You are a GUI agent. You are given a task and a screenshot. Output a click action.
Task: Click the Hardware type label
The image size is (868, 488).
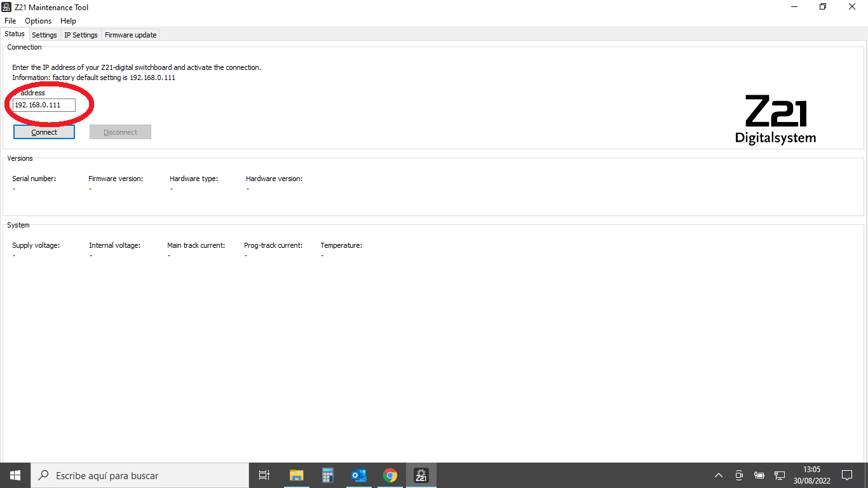click(194, 179)
